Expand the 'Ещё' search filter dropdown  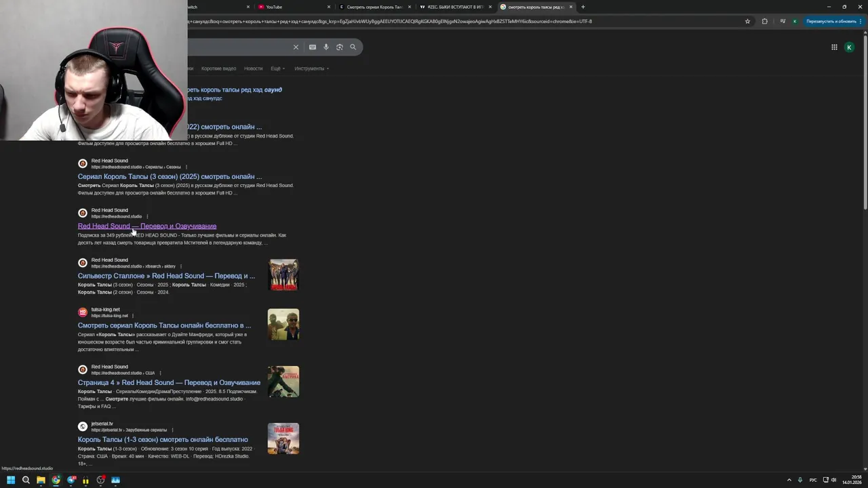point(278,68)
